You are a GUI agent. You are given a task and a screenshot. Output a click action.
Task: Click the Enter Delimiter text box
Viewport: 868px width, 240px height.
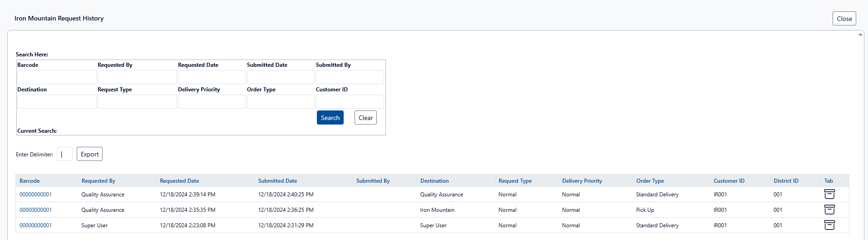pyautogui.click(x=64, y=154)
